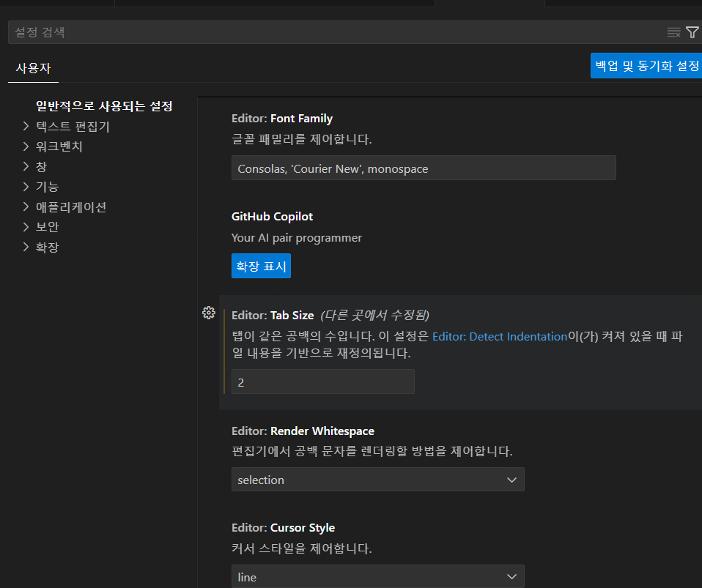Viewport: 702px width, 588px height.
Task: Follow the Editor: Detect Indentation link
Action: click(x=500, y=336)
